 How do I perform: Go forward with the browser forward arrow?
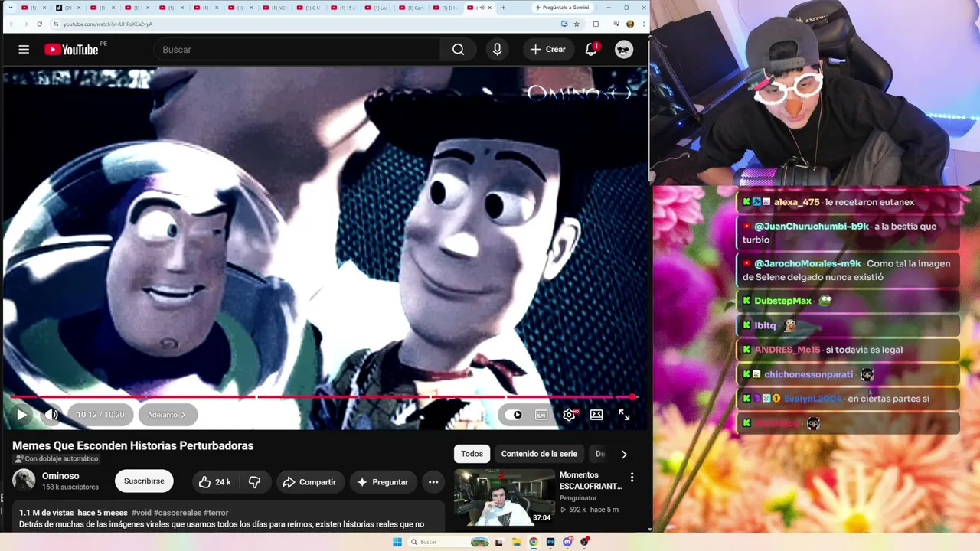tap(25, 24)
